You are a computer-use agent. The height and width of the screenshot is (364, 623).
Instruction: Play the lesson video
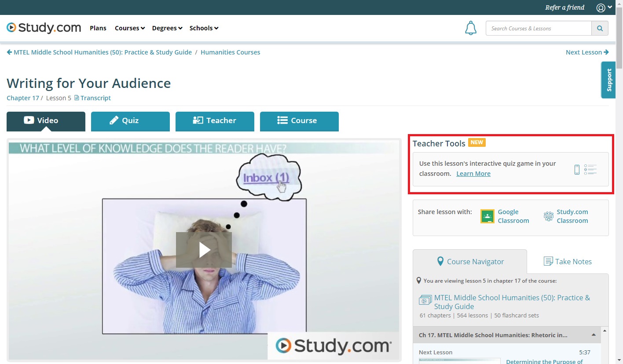click(204, 250)
